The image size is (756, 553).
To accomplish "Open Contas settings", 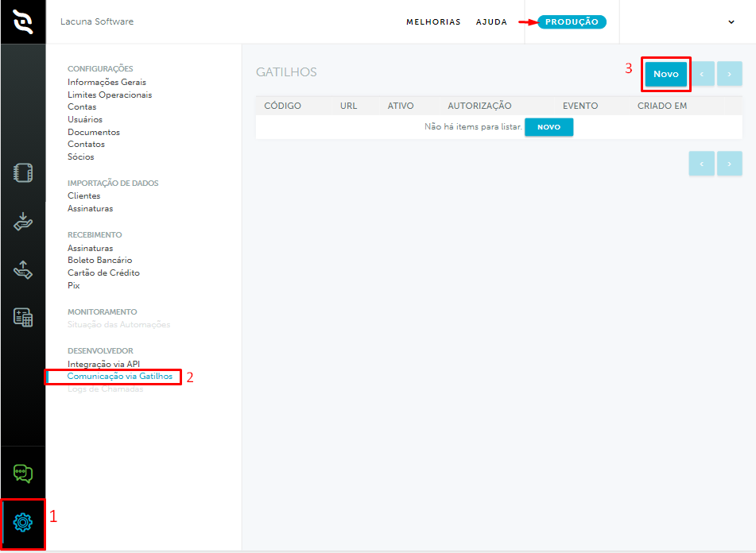I will point(82,107).
